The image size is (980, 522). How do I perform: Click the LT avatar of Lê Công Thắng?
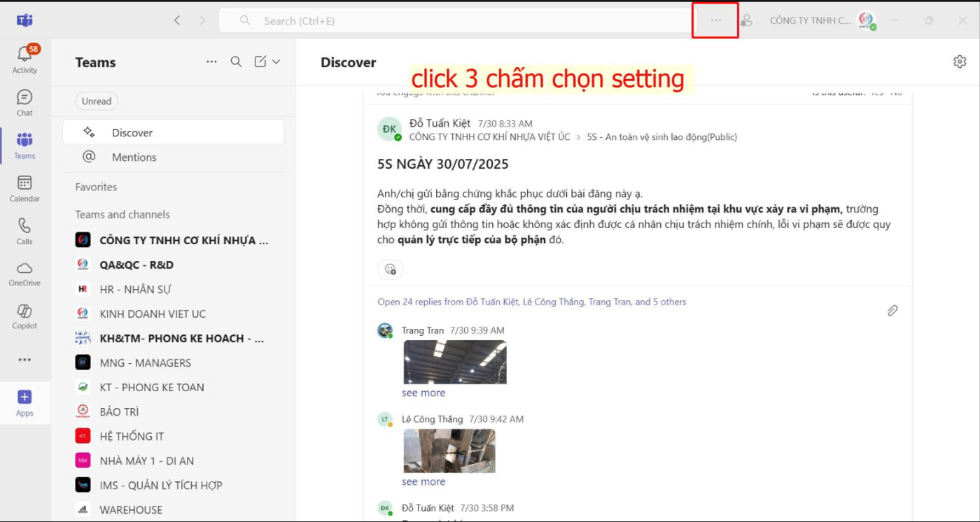pos(384,419)
